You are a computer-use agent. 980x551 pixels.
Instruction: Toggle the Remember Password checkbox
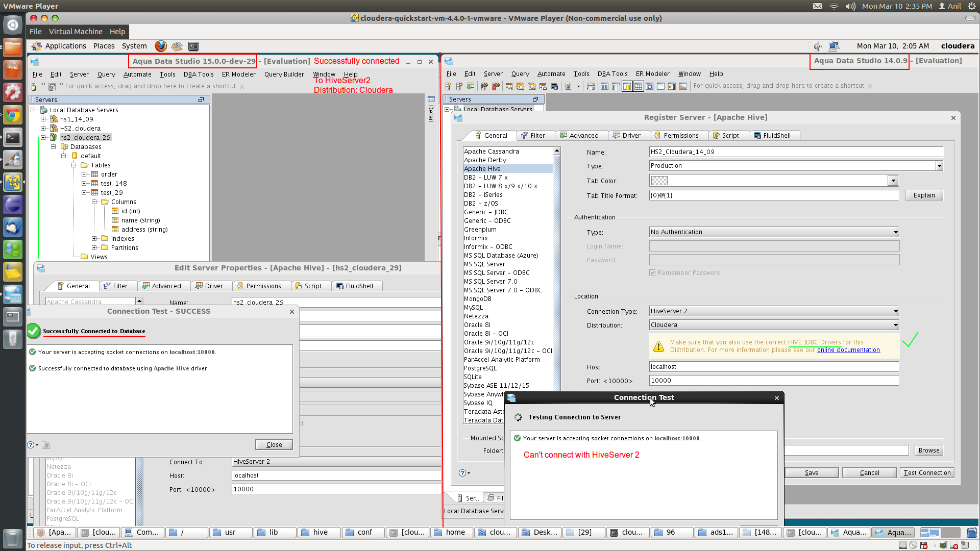(x=652, y=273)
